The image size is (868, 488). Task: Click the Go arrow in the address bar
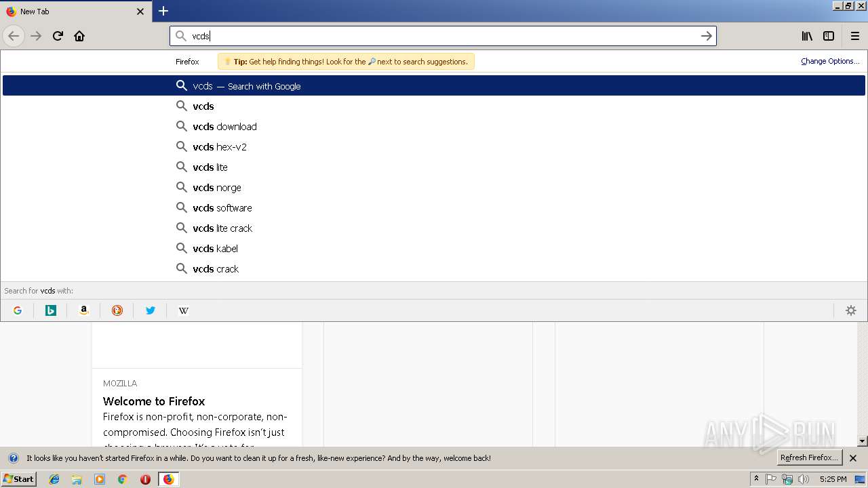[706, 36]
